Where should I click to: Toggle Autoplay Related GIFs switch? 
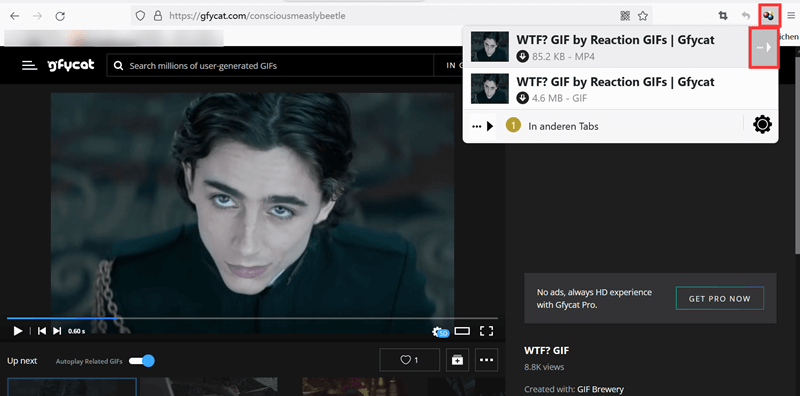click(x=141, y=361)
